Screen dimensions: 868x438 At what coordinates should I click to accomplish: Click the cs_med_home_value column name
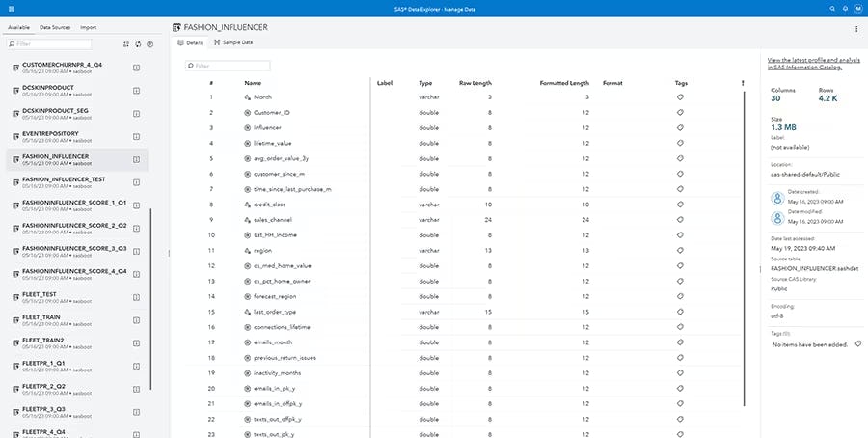click(x=283, y=265)
